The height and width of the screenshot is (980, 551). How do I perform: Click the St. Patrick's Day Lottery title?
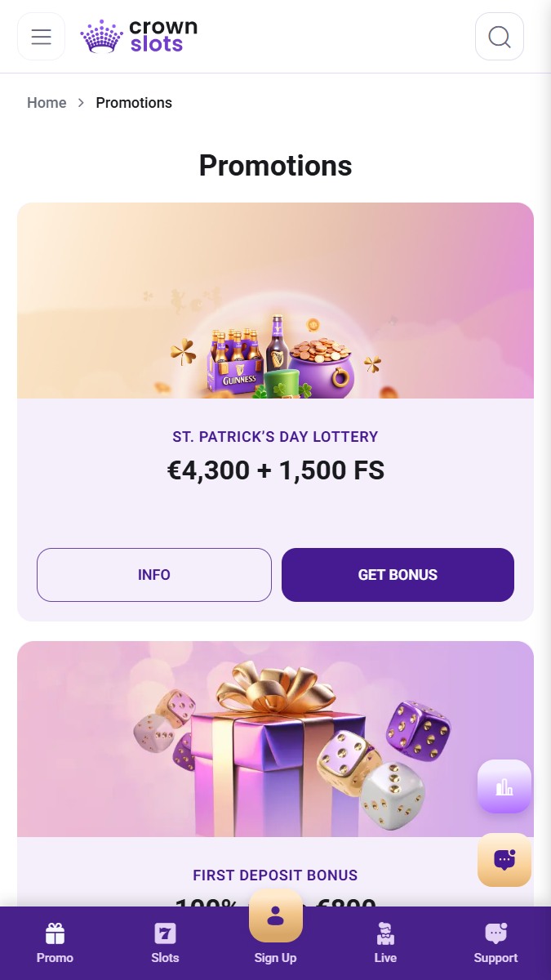tap(275, 437)
